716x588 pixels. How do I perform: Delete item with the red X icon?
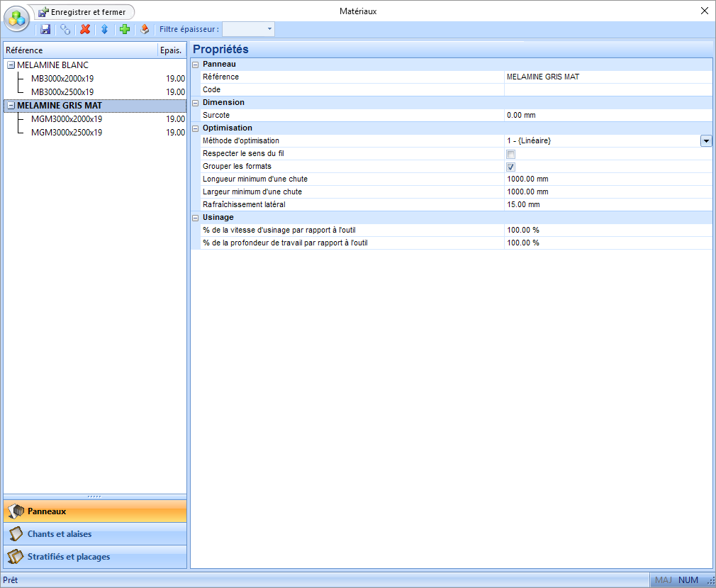(85, 29)
